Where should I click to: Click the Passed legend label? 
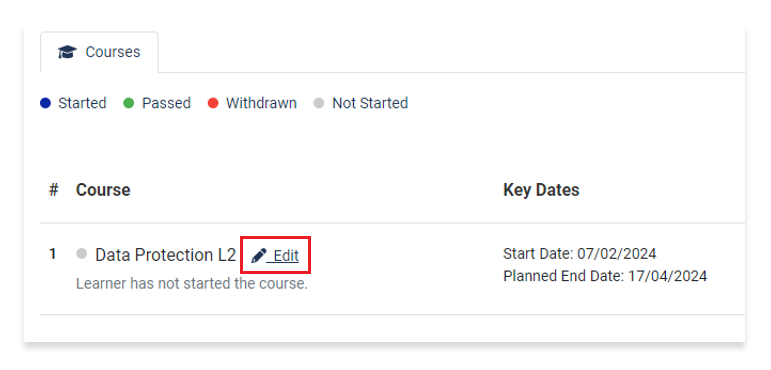click(166, 103)
